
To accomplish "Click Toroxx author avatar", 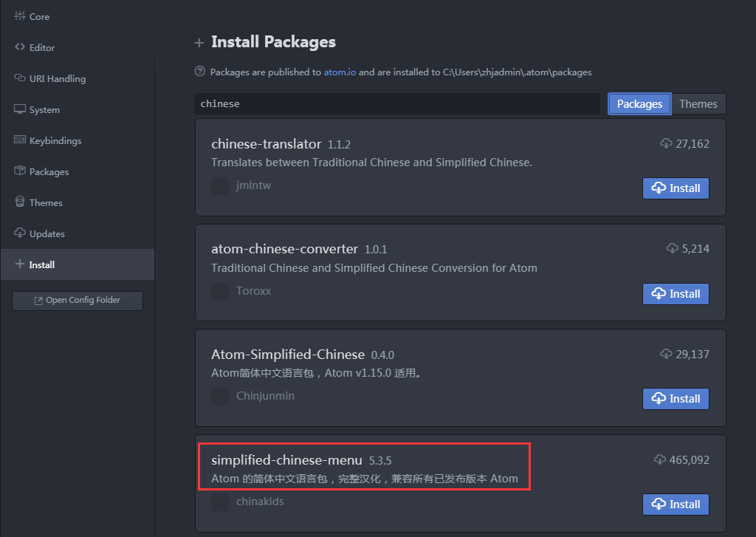I will (220, 292).
